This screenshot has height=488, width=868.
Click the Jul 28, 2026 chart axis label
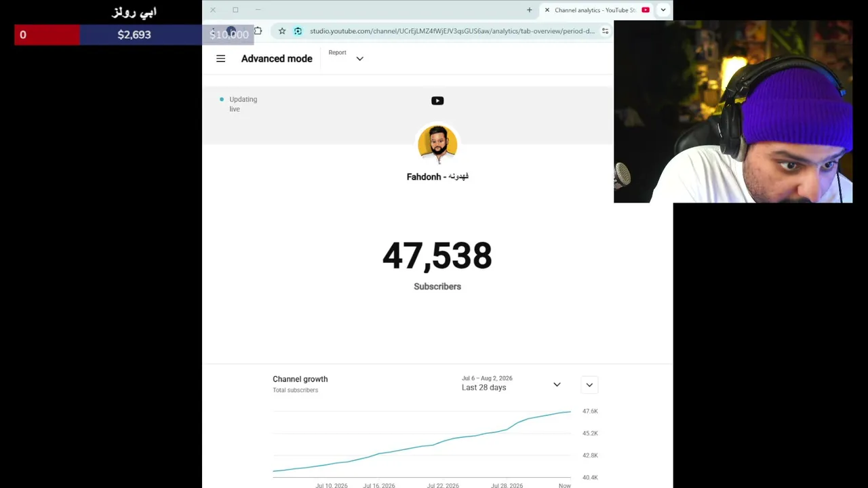click(507, 485)
